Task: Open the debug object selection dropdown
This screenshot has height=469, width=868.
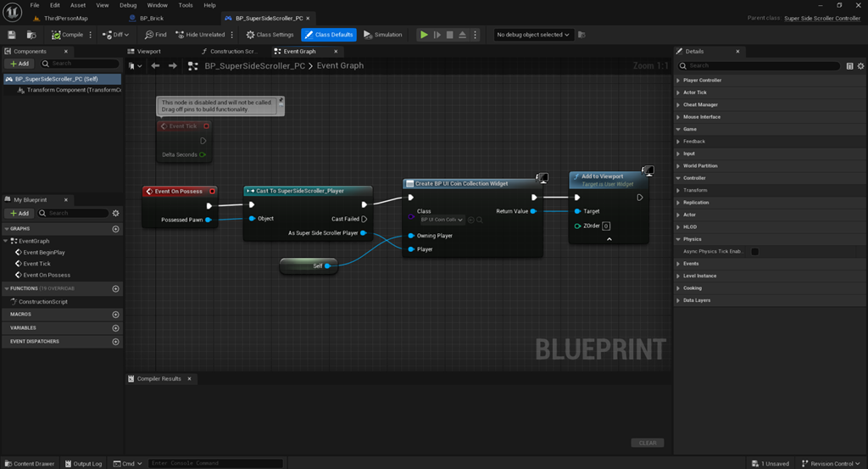Action: point(533,35)
